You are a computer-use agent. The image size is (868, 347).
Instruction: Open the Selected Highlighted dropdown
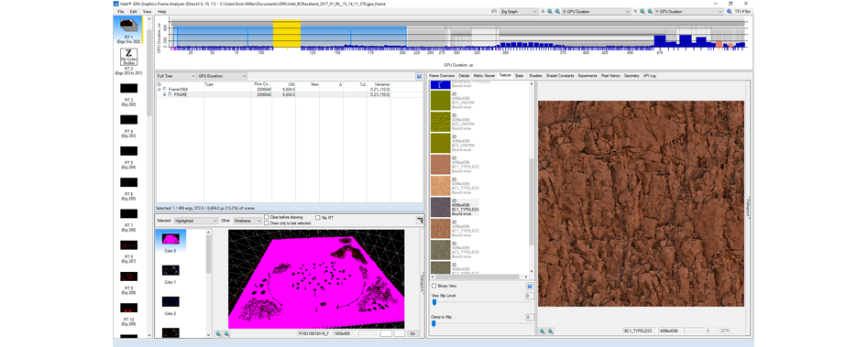point(196,220)
